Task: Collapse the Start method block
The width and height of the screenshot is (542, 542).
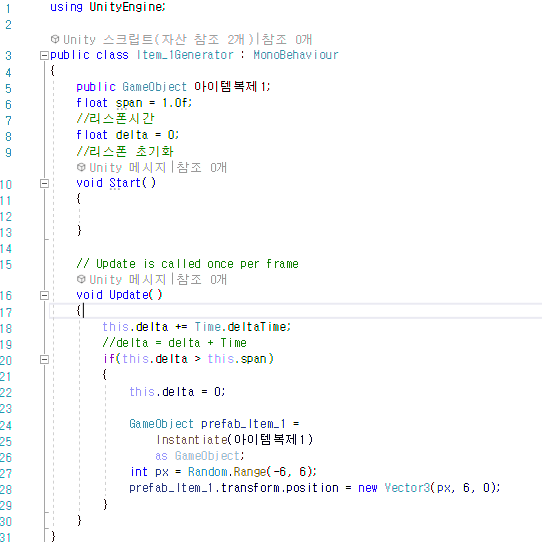Action: (x=44, y=183)
